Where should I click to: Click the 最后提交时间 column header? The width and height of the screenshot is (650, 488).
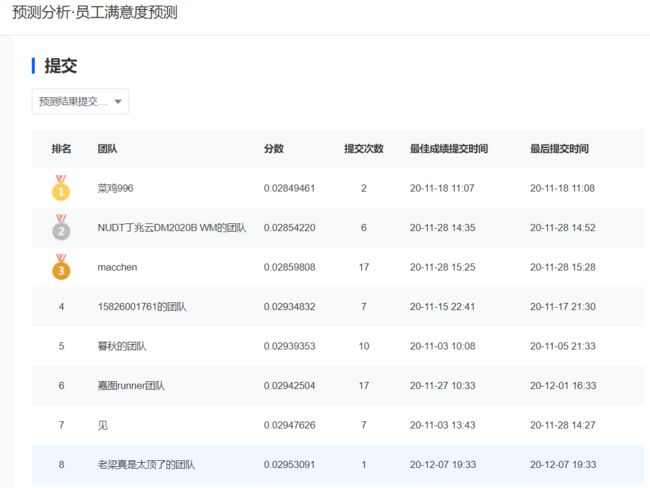(559, 148)
